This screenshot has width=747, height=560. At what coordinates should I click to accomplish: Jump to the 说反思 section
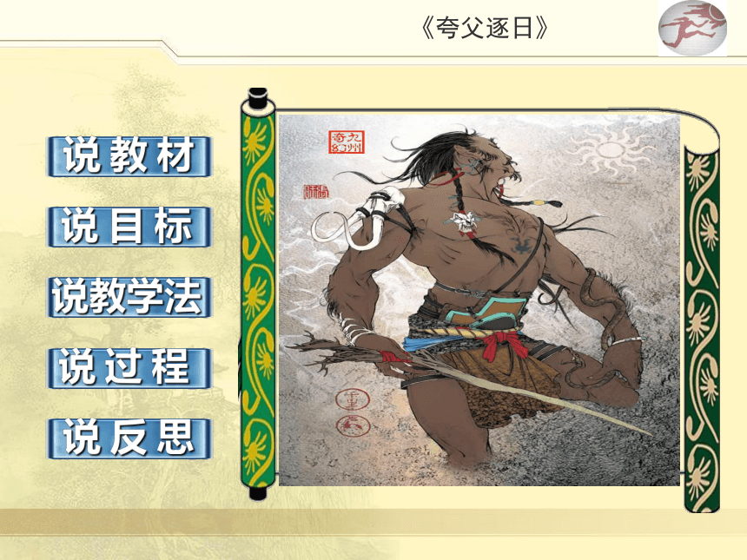[x=129, y=438]
